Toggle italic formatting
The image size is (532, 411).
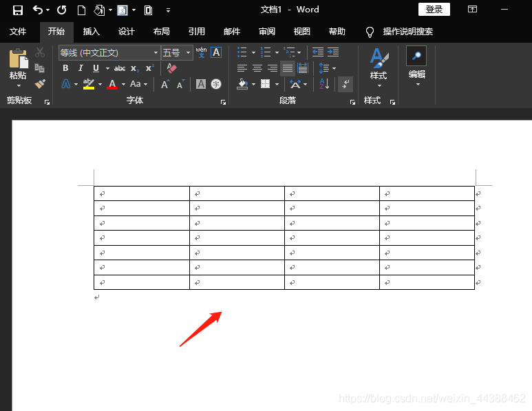[x=81, y=68]
